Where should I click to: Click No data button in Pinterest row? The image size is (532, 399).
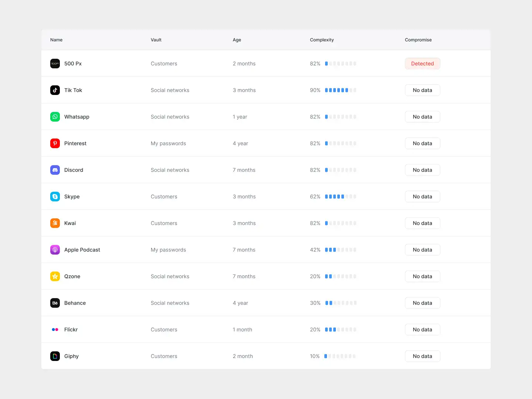(x=422, y=143)
